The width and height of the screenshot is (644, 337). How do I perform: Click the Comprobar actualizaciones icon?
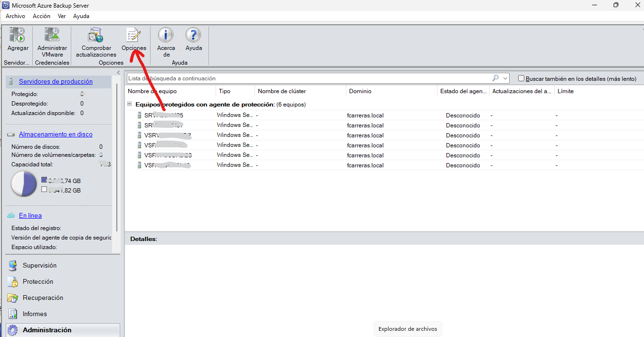point(96,35)
